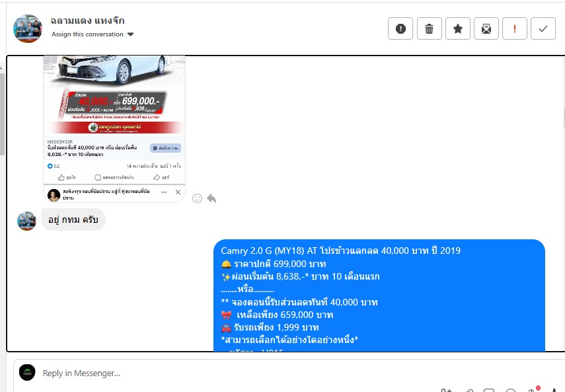Click the comment button under the ad
This screenshot has width=565, height=392.
[114, 177]
